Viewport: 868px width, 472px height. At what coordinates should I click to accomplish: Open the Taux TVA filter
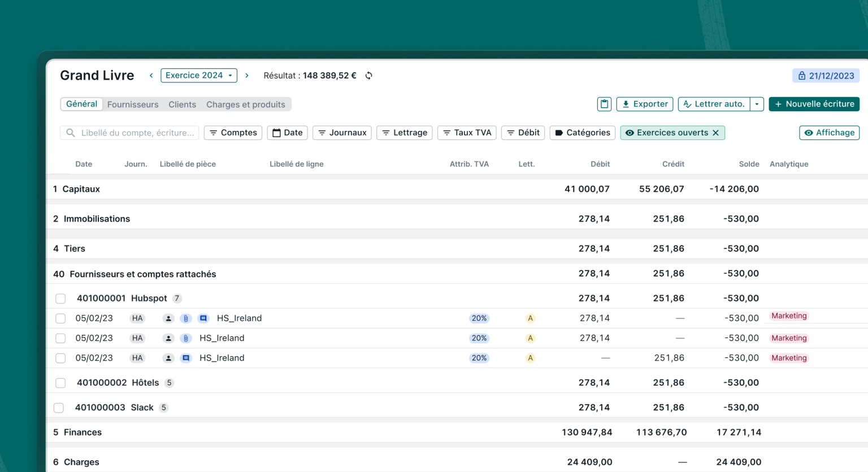coord(467,133)
